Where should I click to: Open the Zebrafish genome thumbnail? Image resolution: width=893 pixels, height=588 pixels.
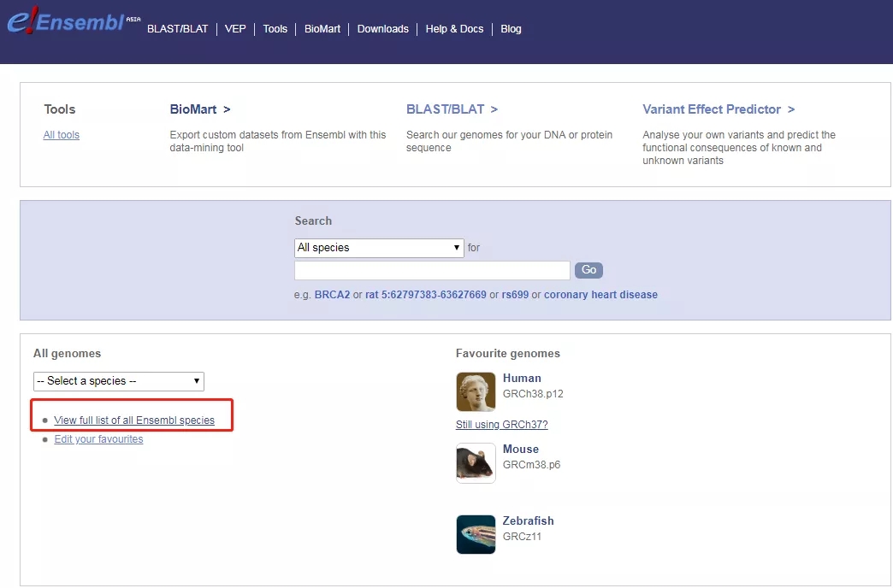(x=476, y=534)
